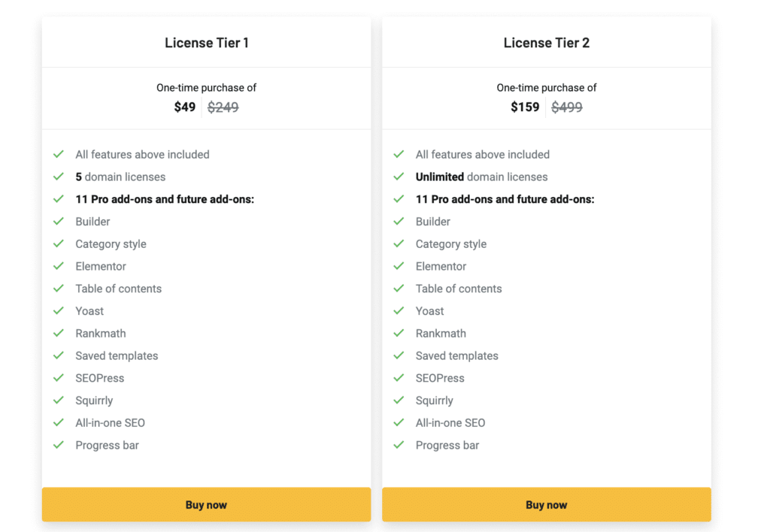The image size is (770, 532).
Task: Click the checkmark beside Tier 2 Rankmath
Action: click(x=399, y=334)
